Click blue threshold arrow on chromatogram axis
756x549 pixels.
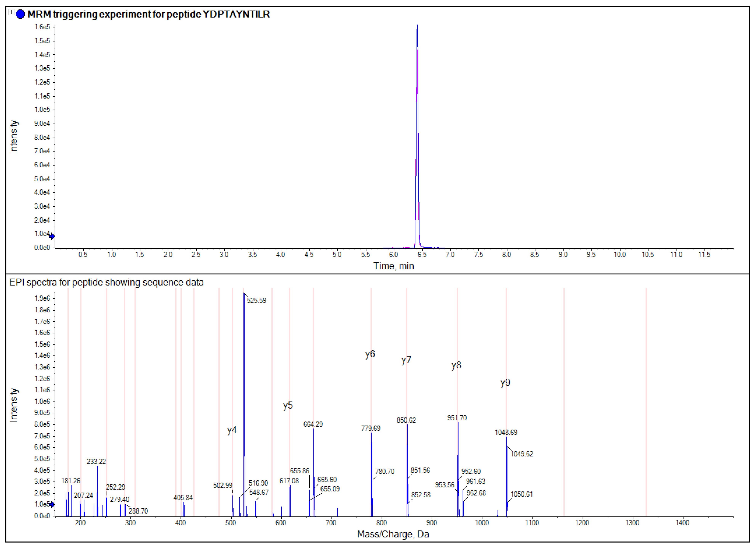point(52,236)
